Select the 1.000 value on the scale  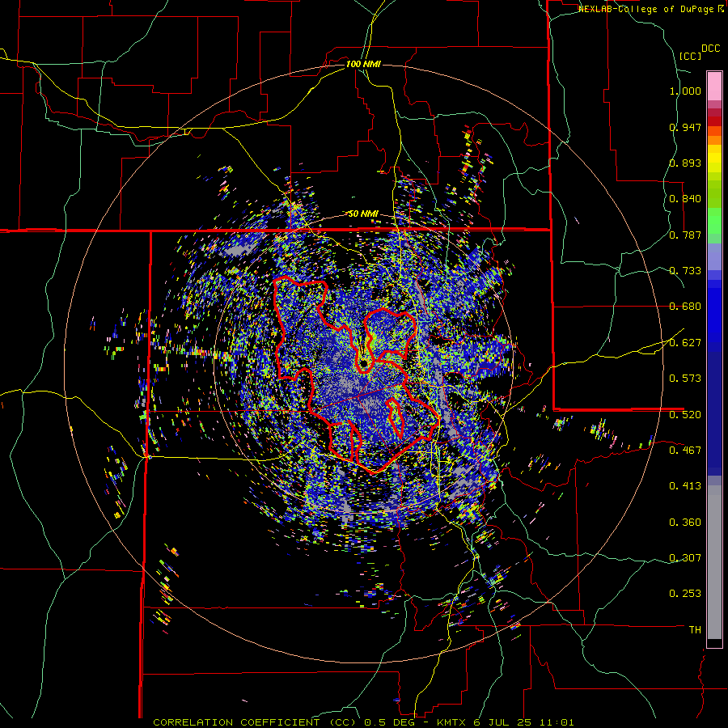coord(685,91)
